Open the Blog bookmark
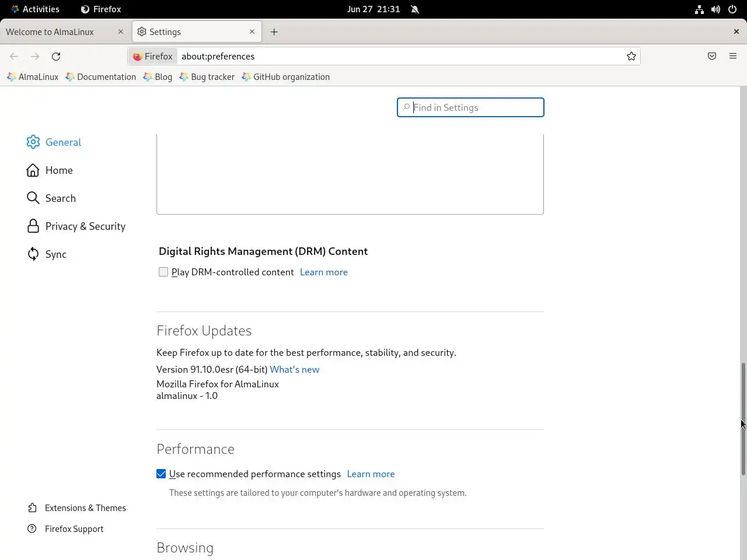 (x=158, y=77)
